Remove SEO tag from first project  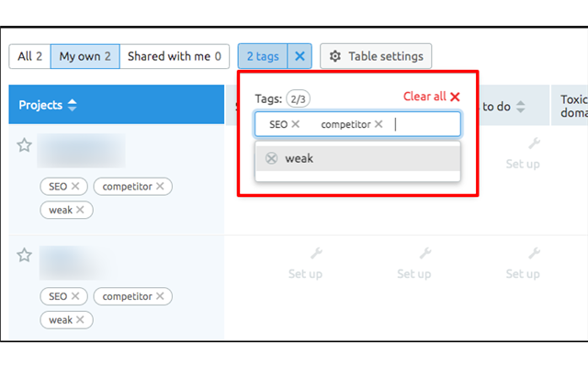click(75, 187)
